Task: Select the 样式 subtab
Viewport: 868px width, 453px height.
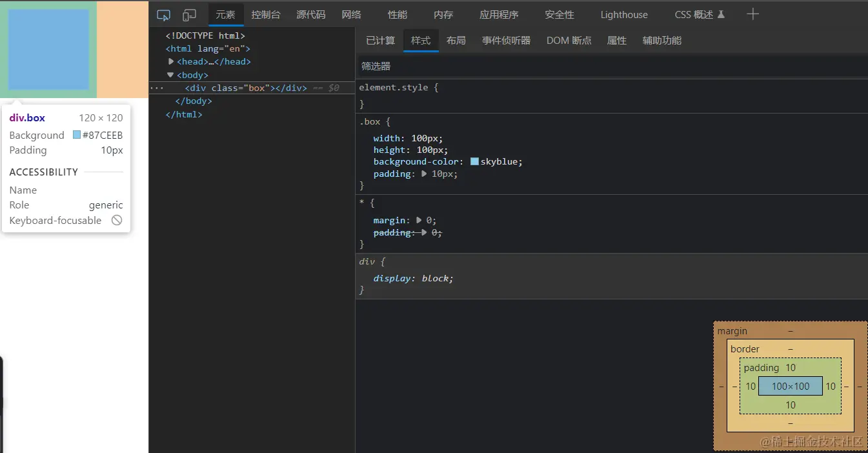Action: [421, 40]
